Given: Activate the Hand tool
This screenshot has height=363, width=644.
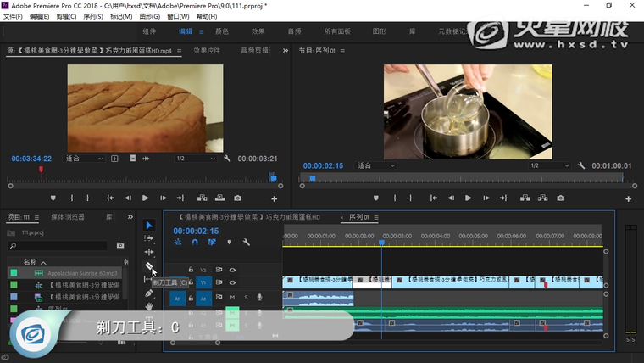Looking at the screenshot, I should click(x=149, y=307).
